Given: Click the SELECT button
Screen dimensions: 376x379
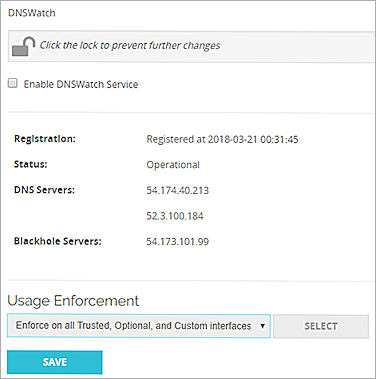Looking at the screenshot, I should pyautogui.click(x=321, y=326).
